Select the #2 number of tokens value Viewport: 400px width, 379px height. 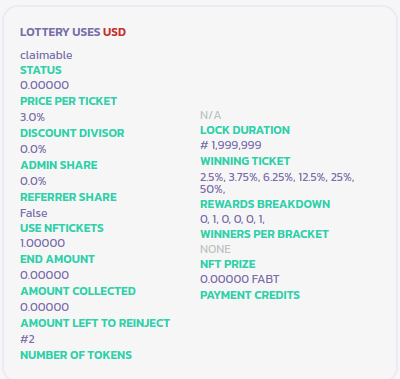click(x=27, y=339)
